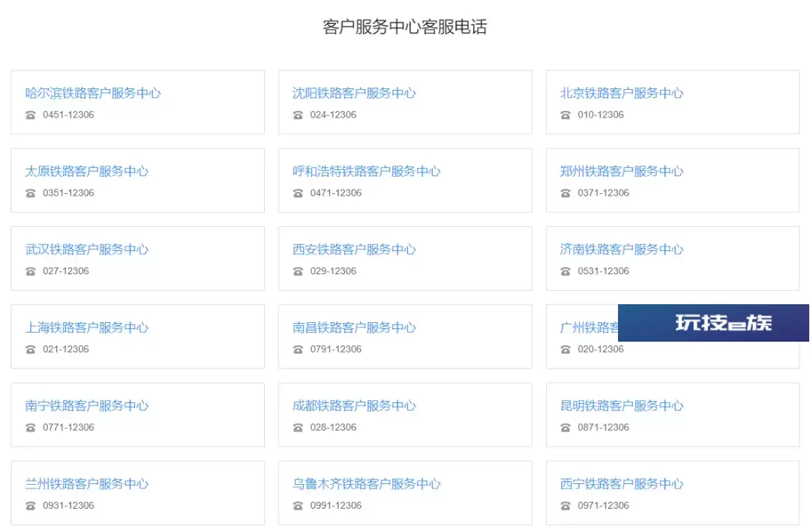Open 成都铁路客户服务中心 link

point(354,405)
